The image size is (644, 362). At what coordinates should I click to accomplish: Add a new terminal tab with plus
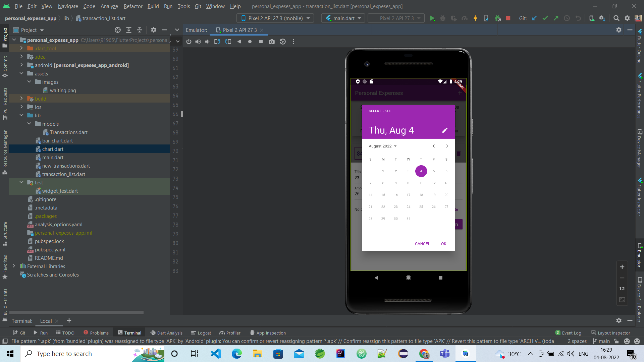[69, 321]
